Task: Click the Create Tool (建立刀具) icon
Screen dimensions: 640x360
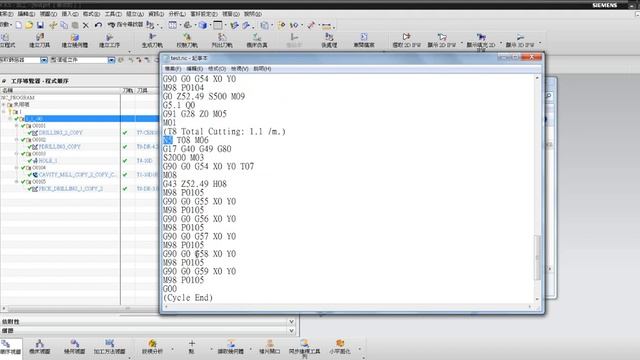Action: [40, 40]
